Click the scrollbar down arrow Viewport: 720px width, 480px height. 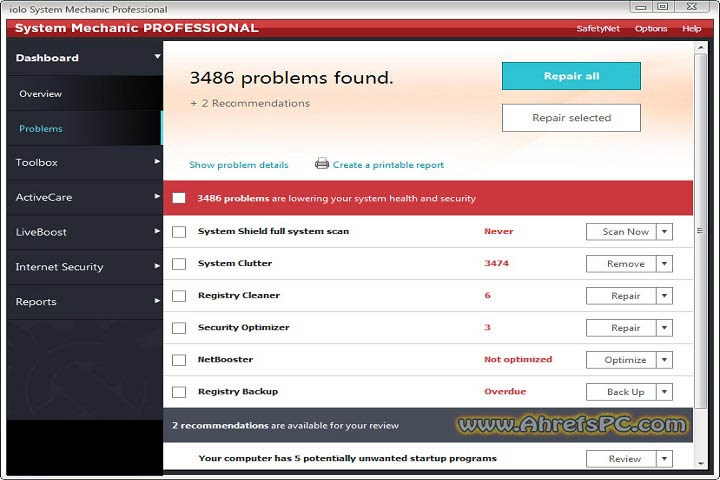[701, 463]
